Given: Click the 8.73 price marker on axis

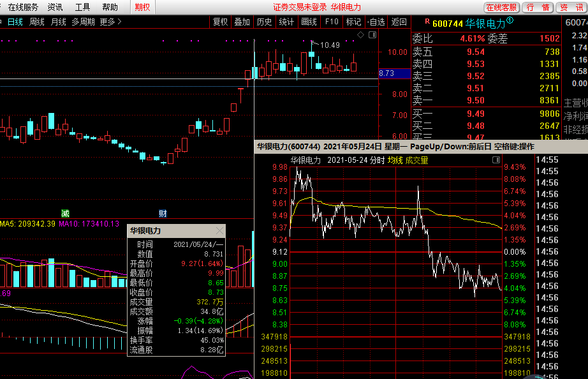Looking at the screenshot, I should (395, 73).
